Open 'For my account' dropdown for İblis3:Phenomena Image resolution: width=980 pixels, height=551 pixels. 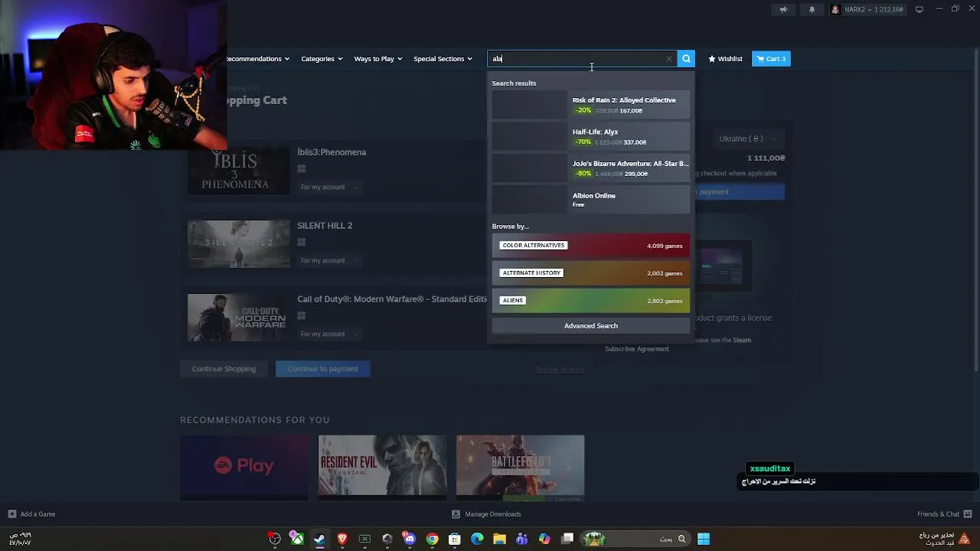tap(328, 187)
